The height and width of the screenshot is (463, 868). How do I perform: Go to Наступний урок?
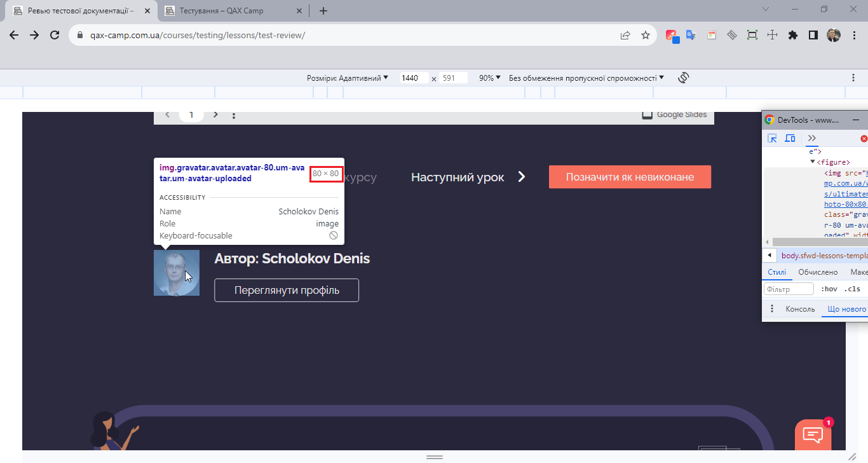(x=468, y=177)
